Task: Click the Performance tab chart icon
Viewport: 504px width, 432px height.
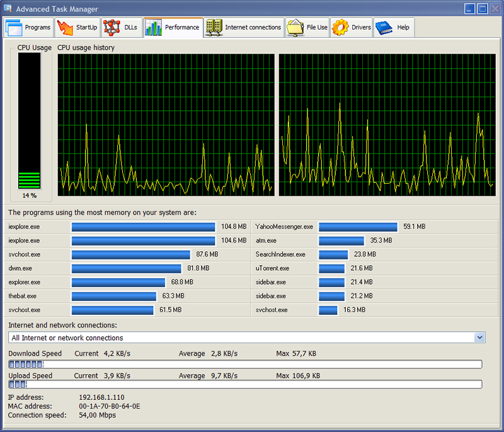Action: [153, 28]
